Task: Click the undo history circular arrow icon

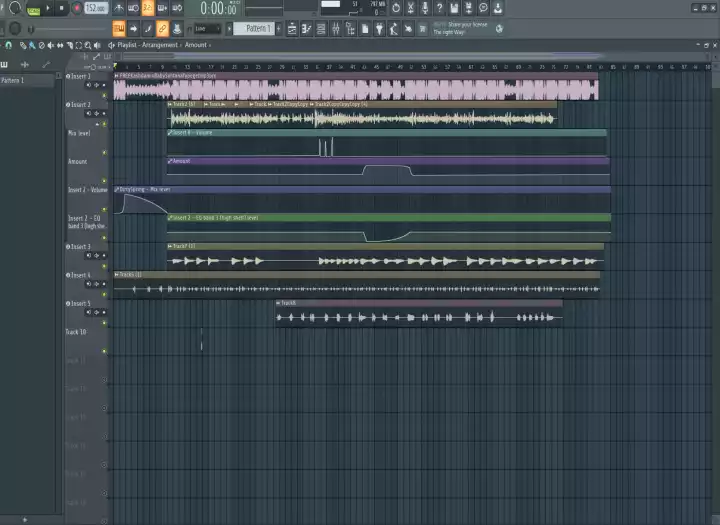Action: click(x=396, y=8)
